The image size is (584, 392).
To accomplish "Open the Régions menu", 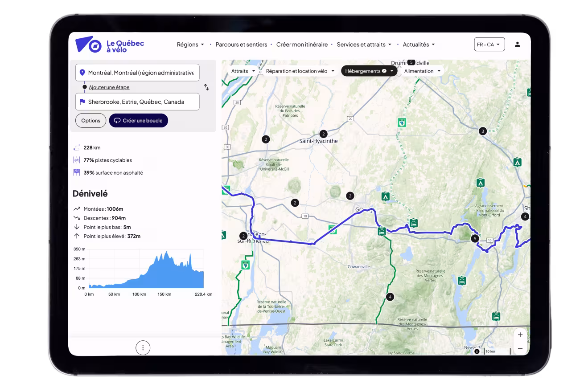I will (190, 44).
